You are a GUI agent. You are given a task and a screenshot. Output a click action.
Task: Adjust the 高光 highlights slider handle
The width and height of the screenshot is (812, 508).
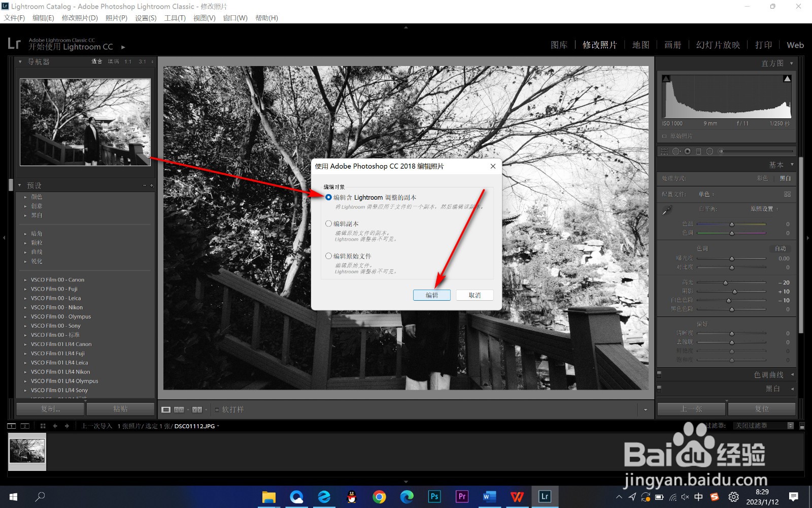point(725,282)
